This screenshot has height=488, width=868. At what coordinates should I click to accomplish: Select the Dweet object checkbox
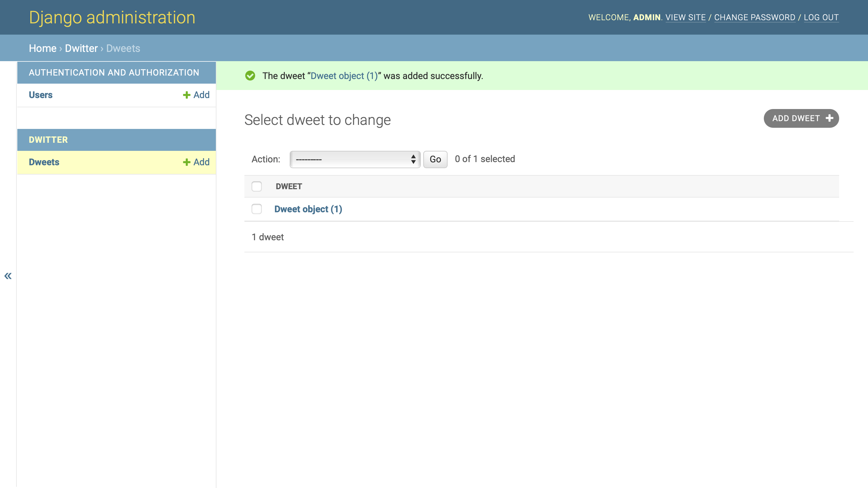(x=257, y=209)
